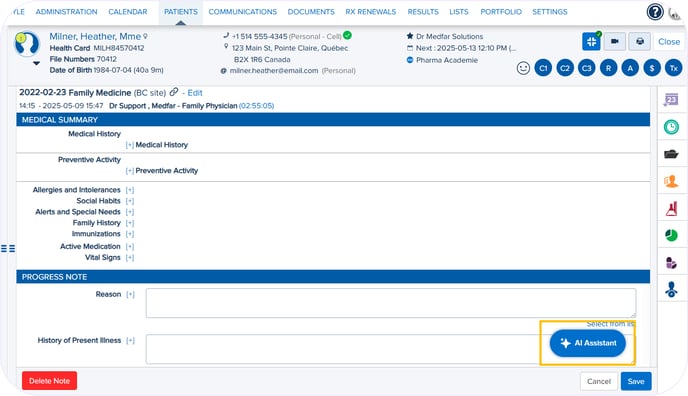Start video call camera icon
The image size is (688, 396).
(615, 42)
